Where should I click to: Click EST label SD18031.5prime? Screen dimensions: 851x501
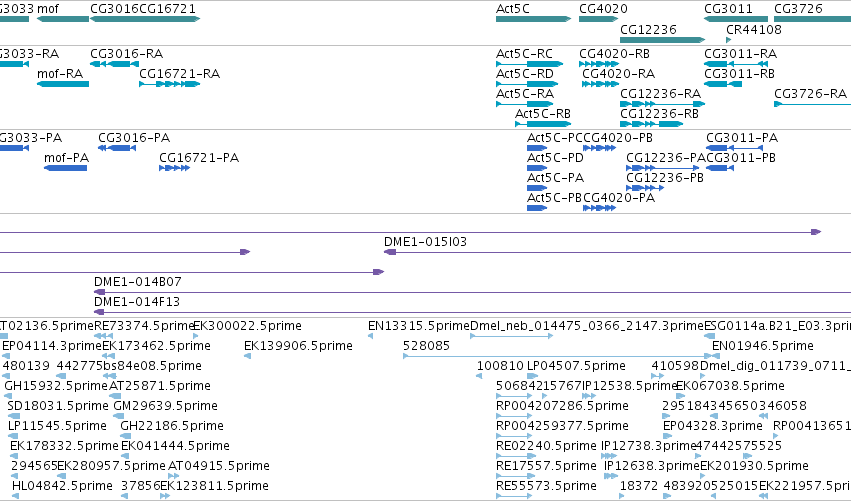click(x=58, y=406)
